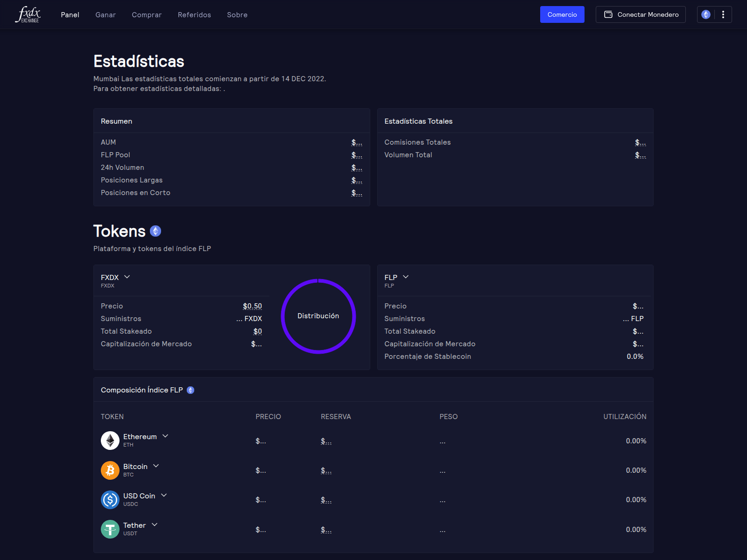Click the Posiciones Largas value

(x=357, y=180)
